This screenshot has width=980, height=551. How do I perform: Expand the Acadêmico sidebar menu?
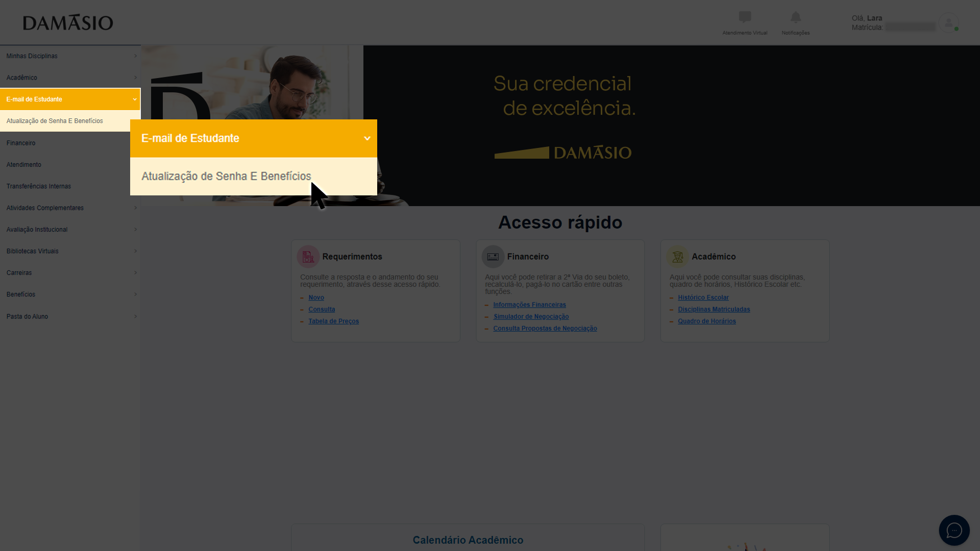point(70,78)
